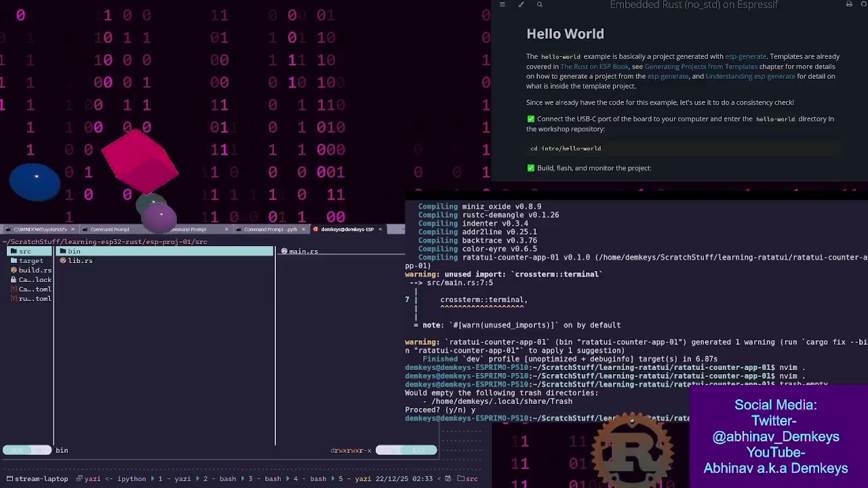Close the Command Prompt - pyth tab
The image size is (868, 488).
304,229
